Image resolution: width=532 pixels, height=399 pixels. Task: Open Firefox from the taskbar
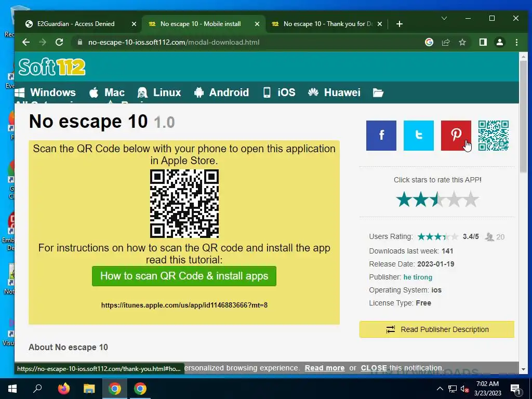pos(64,389)
